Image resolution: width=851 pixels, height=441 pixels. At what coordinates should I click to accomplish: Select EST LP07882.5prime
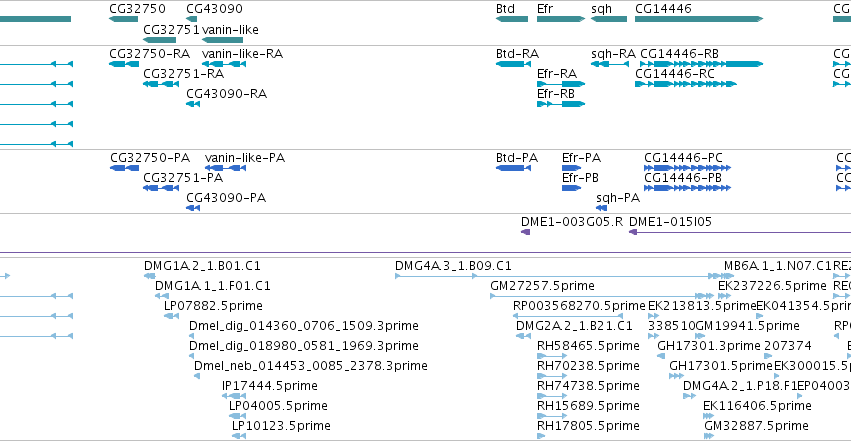coord(172,316)
